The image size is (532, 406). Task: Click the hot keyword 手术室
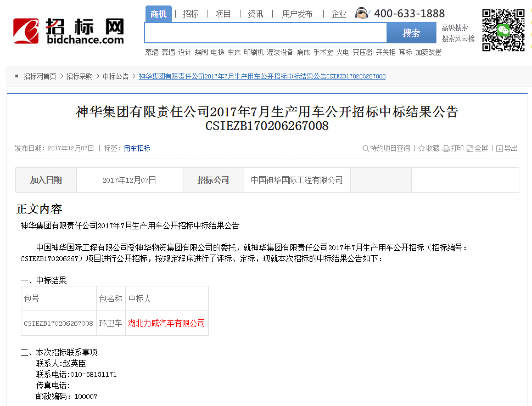[x=323, y=52]
